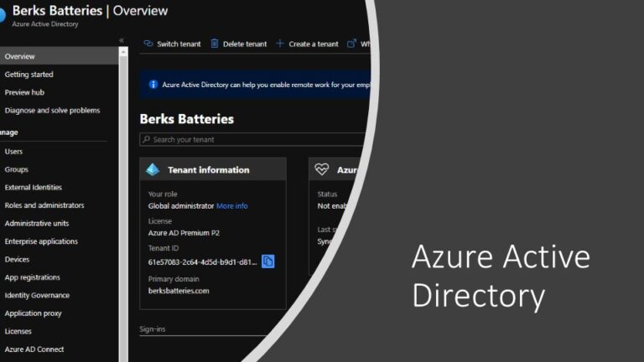Click the More info link
Image resolution: width=644 pixels, height=362 pixels.
(232, 206)
